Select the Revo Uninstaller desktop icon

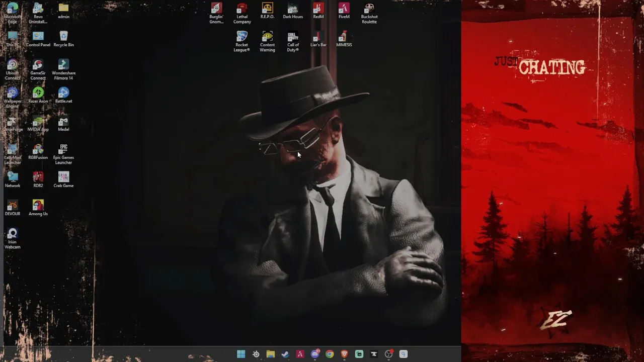tap(38, 13)
